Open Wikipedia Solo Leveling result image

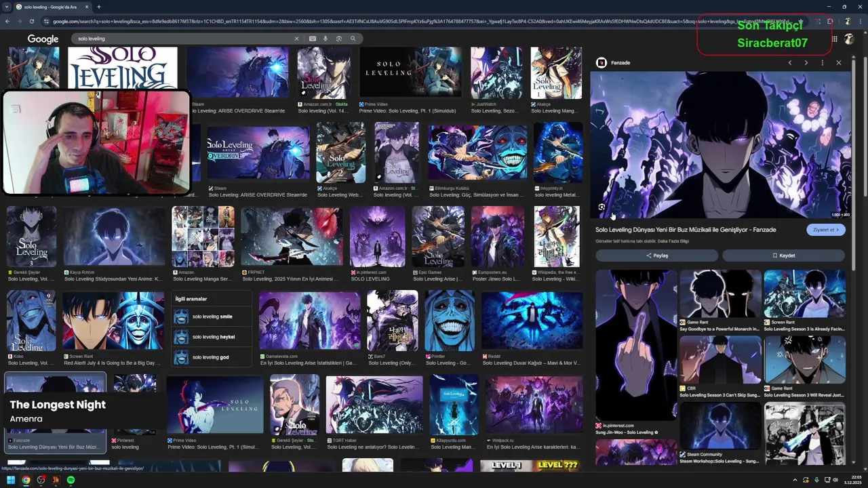[x=557, y=237]
